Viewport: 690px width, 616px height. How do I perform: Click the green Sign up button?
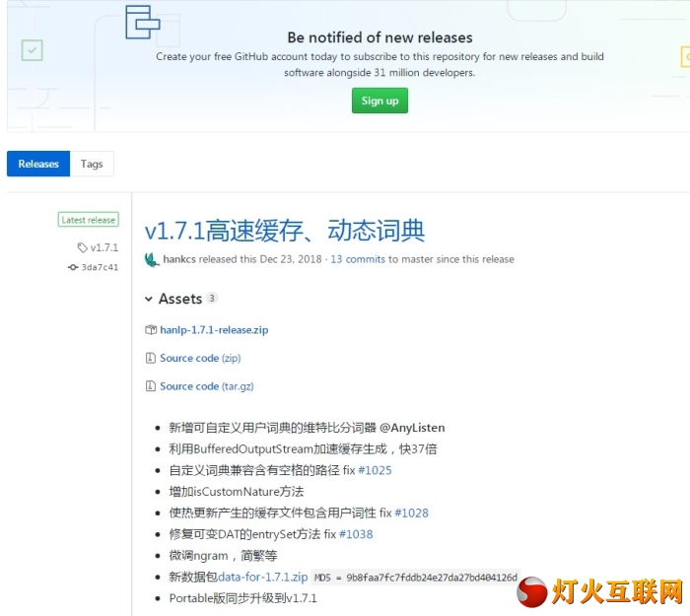(379, 101)
